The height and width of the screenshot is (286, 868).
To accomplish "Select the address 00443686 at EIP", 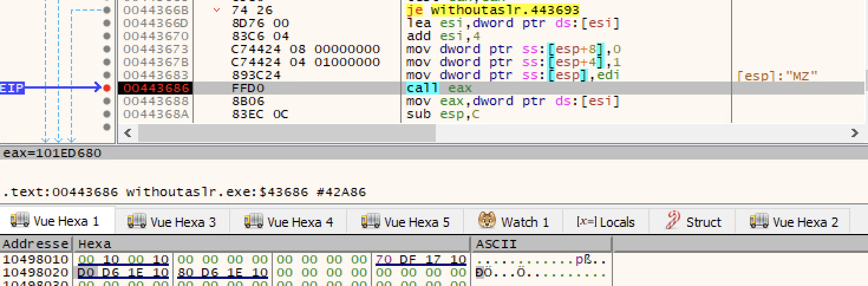I will click(155, 88).
